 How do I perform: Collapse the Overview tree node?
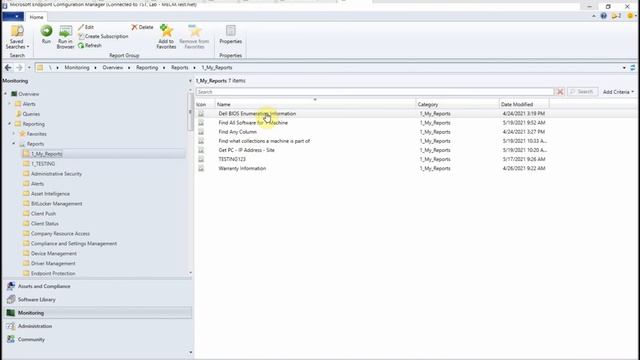coord(6,94)
